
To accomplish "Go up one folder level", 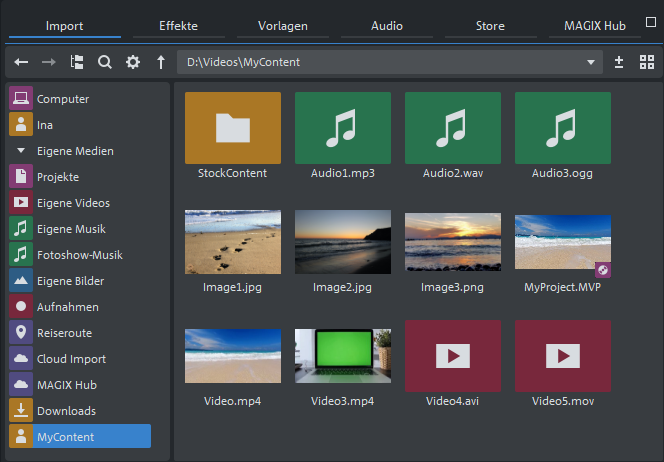I will click(160, 62).
